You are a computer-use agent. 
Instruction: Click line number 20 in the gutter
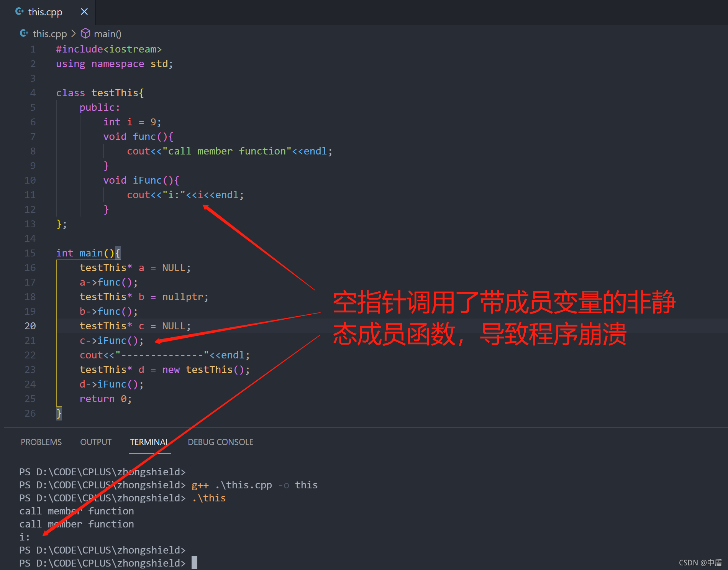tap(30, 326)
